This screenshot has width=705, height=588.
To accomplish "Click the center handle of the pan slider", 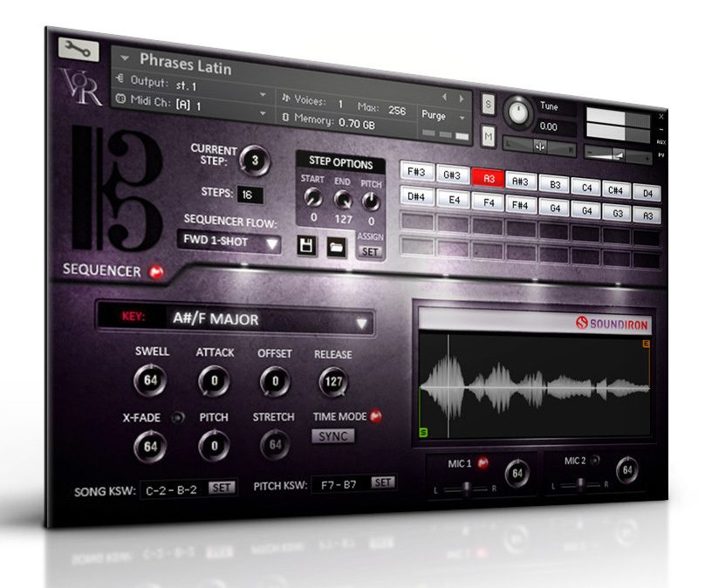I will pos(540,146).
